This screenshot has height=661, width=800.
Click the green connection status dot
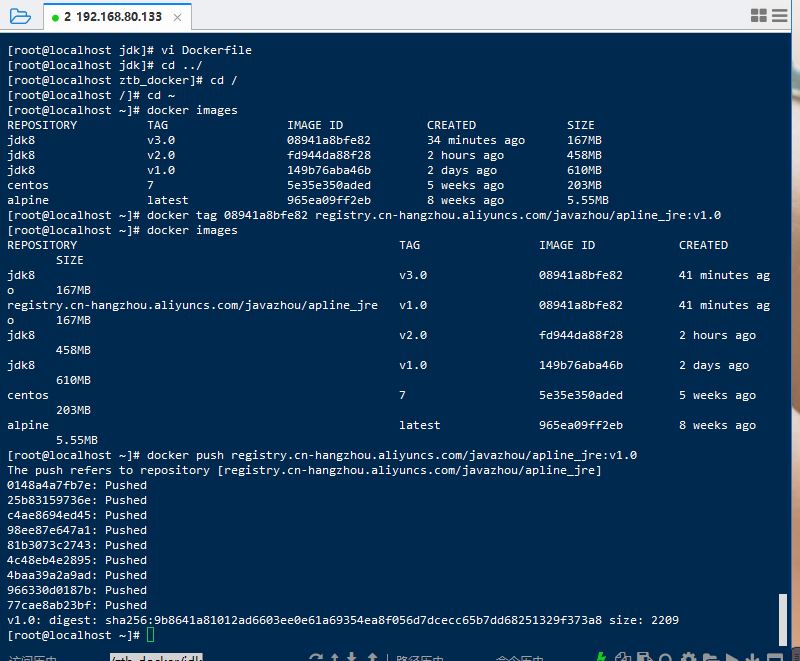pyautogui.click(x=55, y=18)
